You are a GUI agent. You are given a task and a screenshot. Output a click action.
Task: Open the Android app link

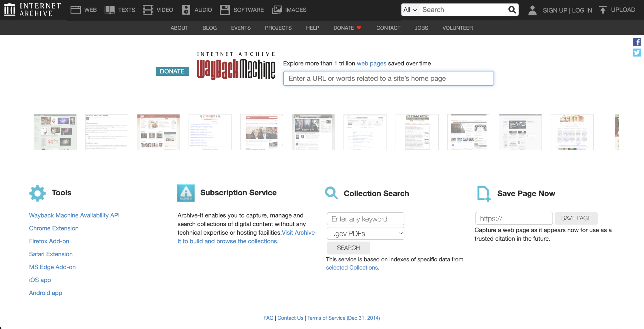(x=46, y=293)
